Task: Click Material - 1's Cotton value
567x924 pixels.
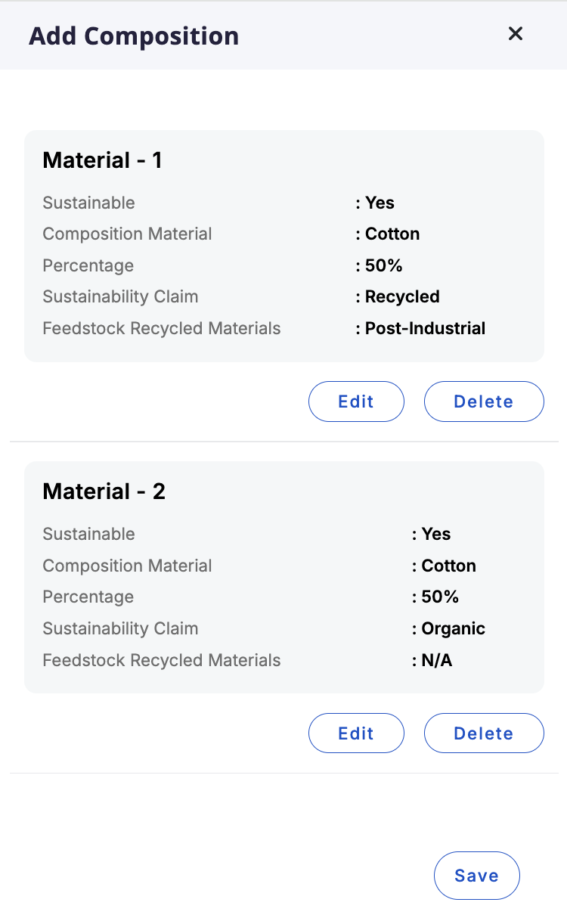Action: (392, 234)
